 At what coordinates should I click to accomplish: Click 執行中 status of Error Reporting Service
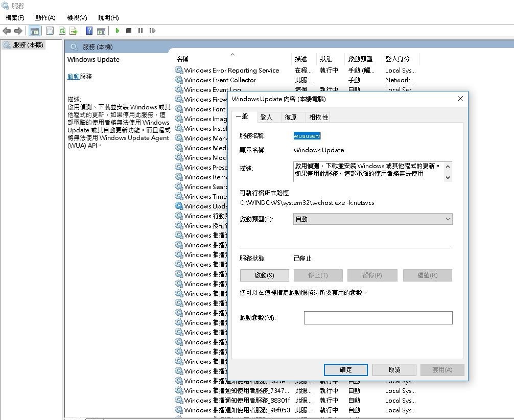329,70
